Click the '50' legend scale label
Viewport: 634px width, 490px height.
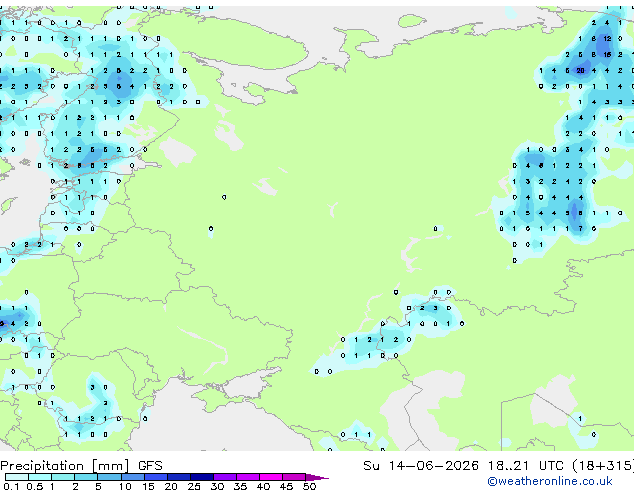(309, 486)
